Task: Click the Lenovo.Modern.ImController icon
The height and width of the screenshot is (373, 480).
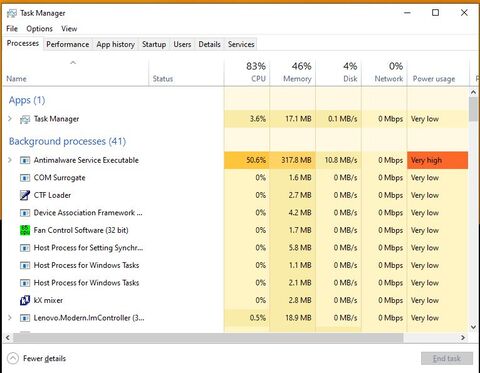Action: (x=25, y=318)
